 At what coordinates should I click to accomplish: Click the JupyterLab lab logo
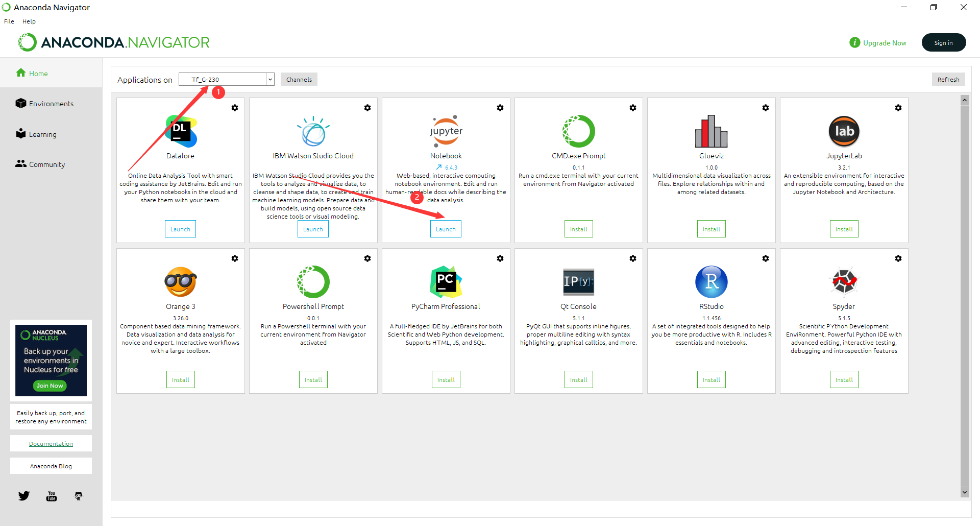click(844, 131)
